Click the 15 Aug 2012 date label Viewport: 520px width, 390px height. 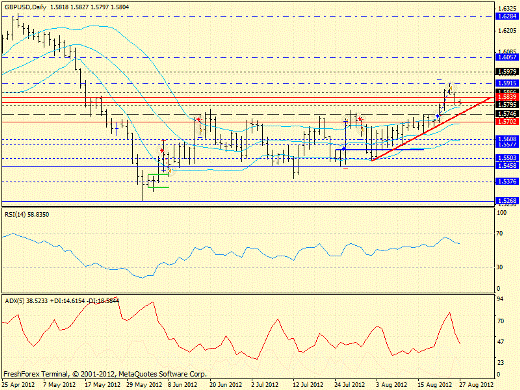point(435,384)
